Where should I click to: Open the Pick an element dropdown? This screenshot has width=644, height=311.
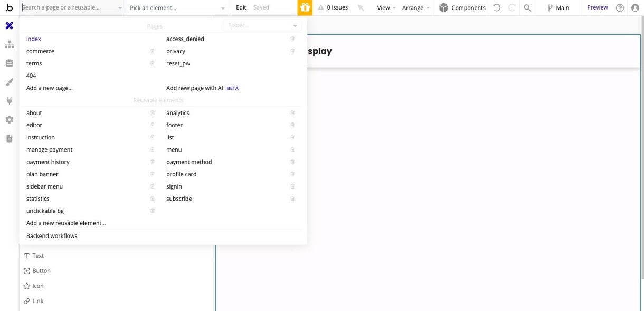[178, 8]
